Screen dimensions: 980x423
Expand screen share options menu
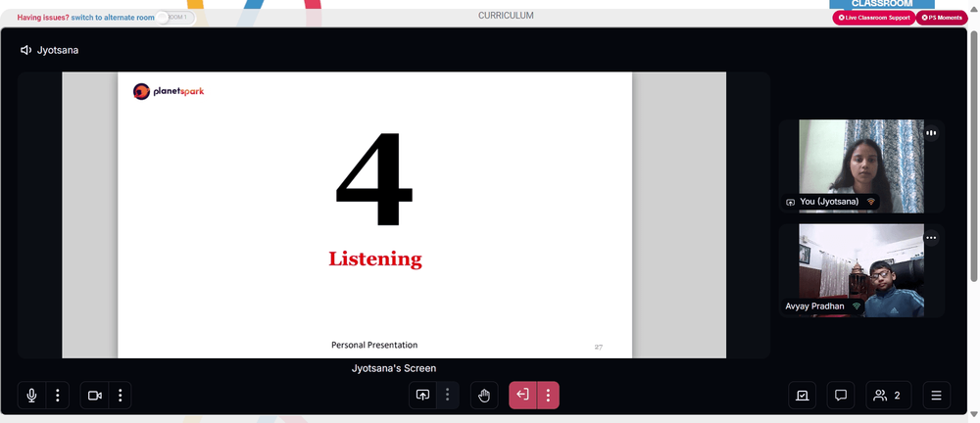click(x=448, y=396)
